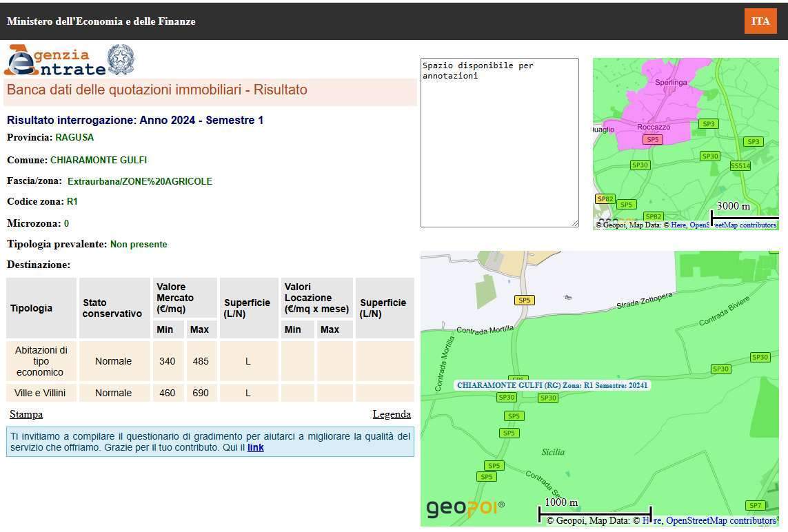
Task: Open the Legenda link
Action: 392,414
